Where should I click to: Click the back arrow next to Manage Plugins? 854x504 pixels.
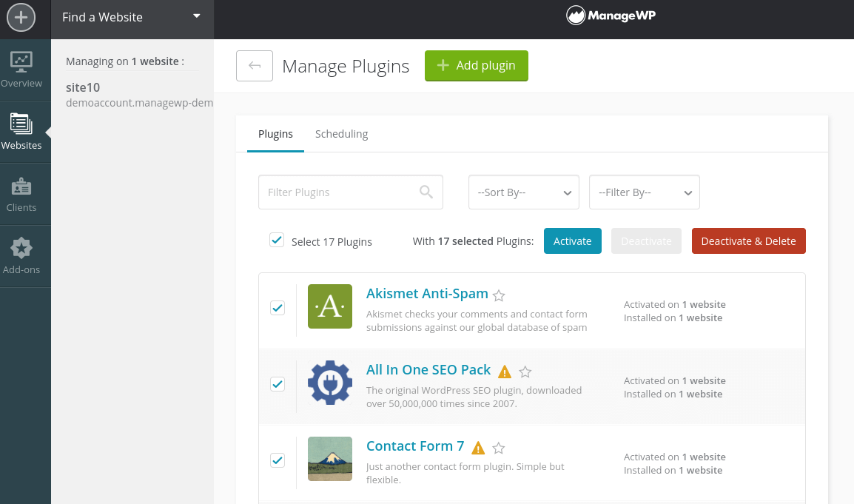255,65
